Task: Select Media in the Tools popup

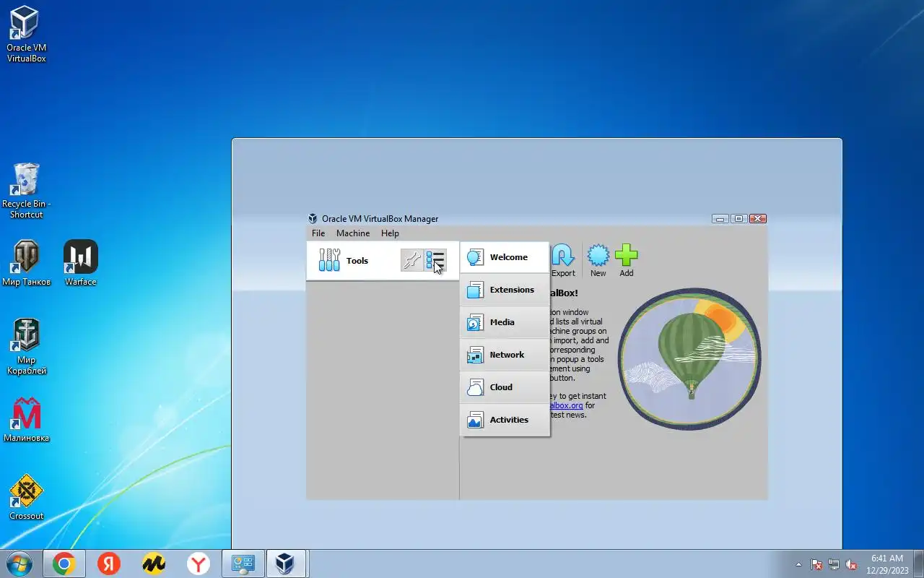Action: [x=505, y=322]
